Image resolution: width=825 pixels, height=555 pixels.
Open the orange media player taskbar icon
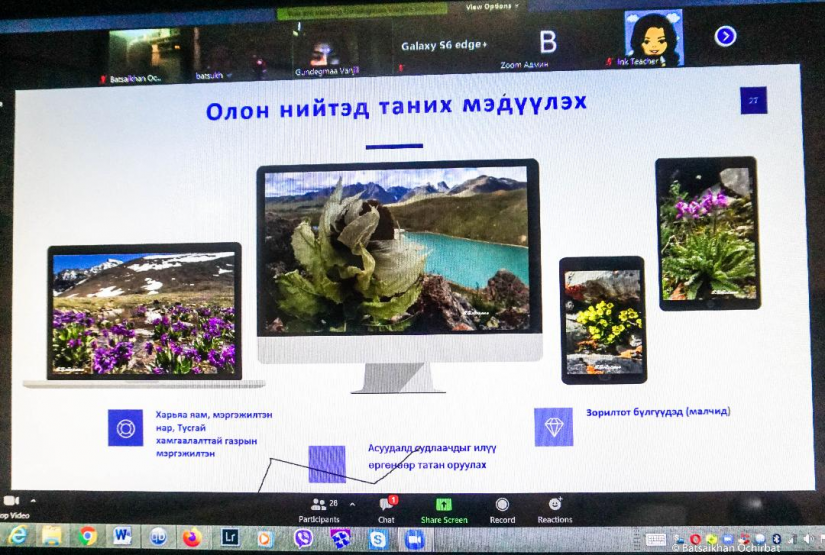click(265, 538)
